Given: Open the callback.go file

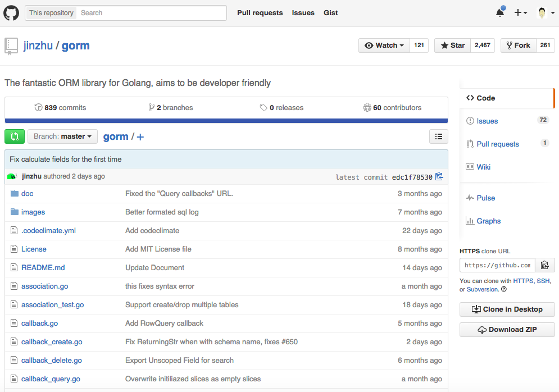Looking at the screenshot, I should (x=39, y=323).
